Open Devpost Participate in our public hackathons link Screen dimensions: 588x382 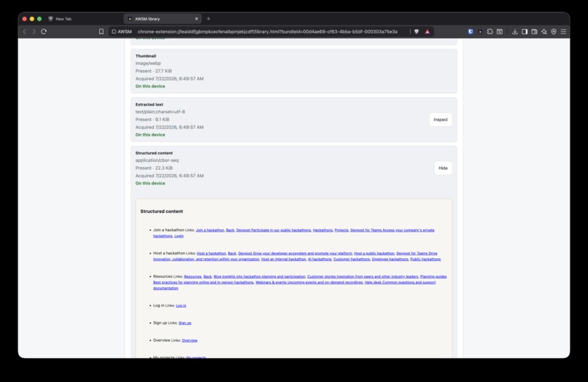[x=274, y=230]
